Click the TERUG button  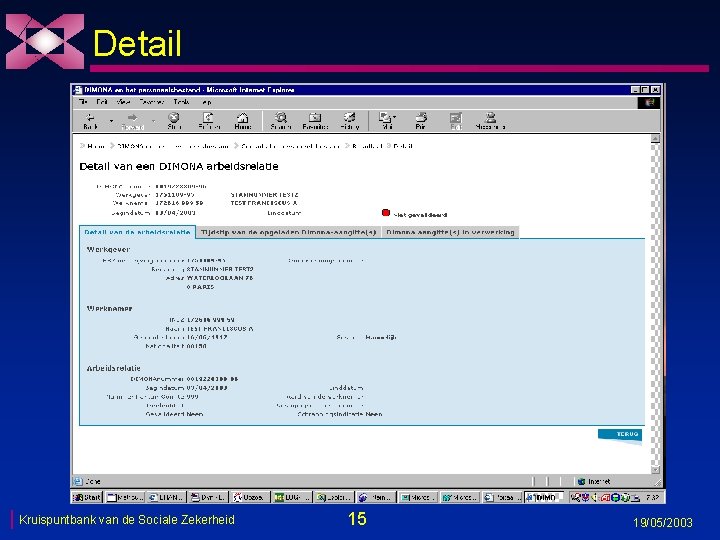coord(620,434)
